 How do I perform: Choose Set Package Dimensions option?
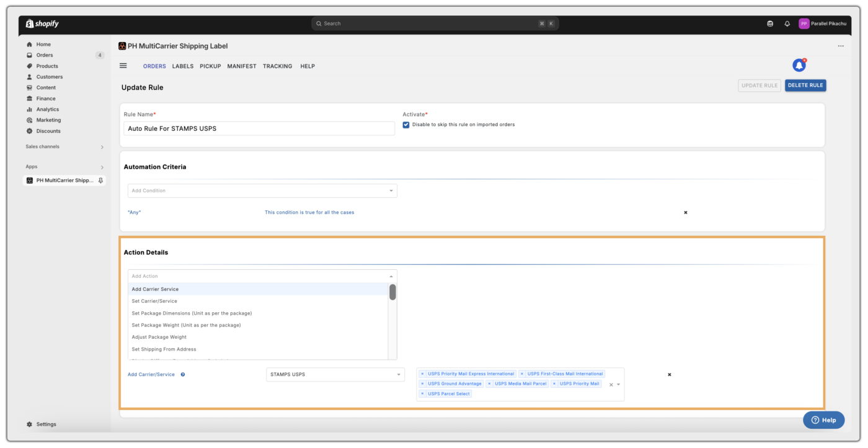(258, 313)
